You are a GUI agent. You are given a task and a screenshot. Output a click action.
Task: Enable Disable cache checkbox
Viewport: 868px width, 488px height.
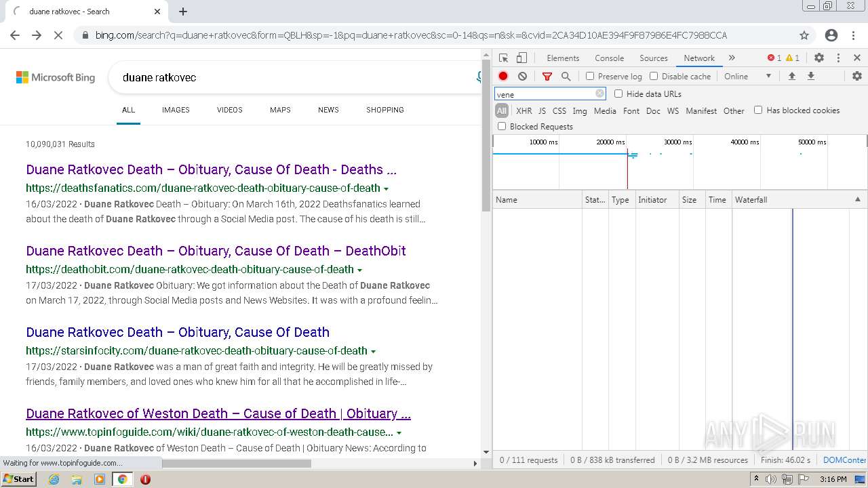click(654, 77)
